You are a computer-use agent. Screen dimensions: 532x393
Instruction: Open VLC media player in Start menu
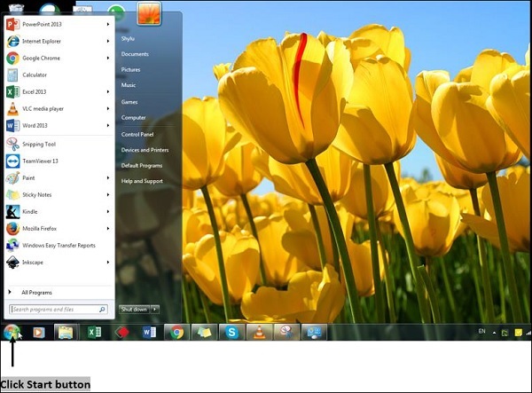point(43,108)
